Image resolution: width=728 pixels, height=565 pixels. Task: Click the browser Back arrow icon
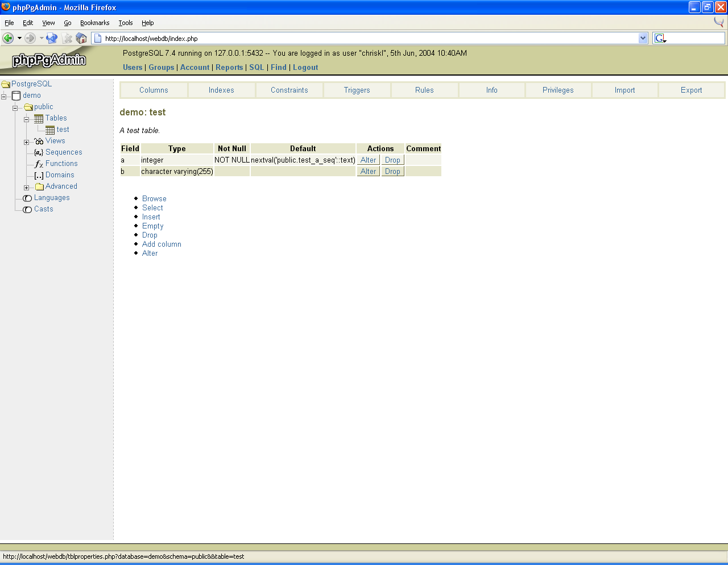click(8, 38)
